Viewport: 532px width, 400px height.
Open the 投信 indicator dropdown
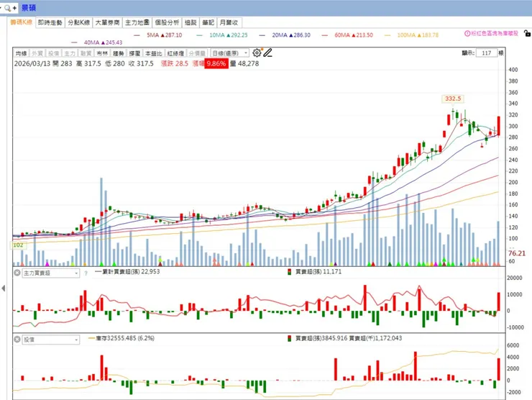(51, 340)
